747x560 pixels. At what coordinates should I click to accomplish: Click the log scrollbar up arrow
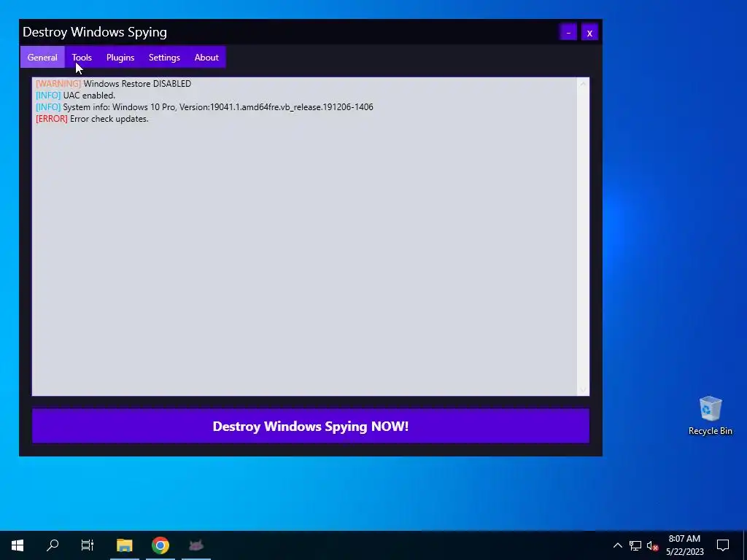coord(583,84)
